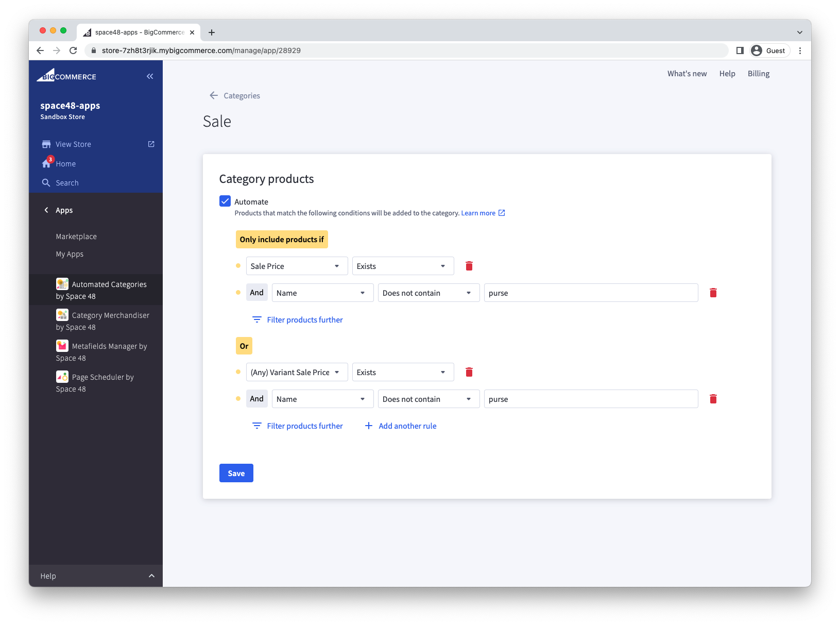Open My Apps in sidebar
The image size is (840, 625).
point(70,254)
